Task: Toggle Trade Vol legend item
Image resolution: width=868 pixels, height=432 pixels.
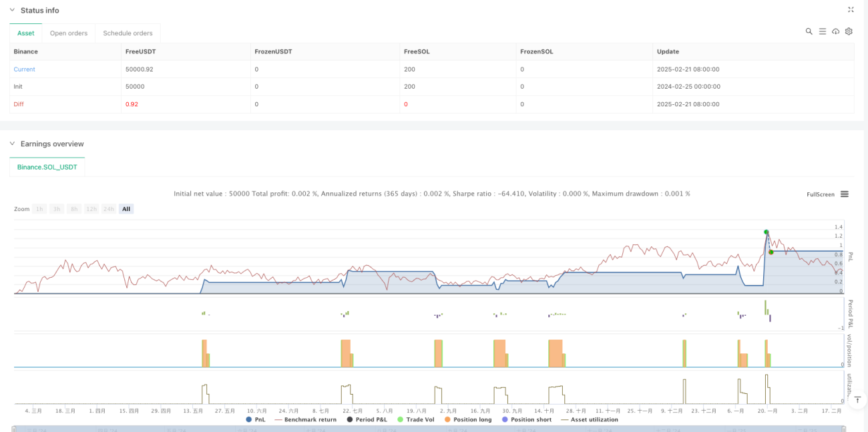Action: pyautogui.click(x=415, y=419)
